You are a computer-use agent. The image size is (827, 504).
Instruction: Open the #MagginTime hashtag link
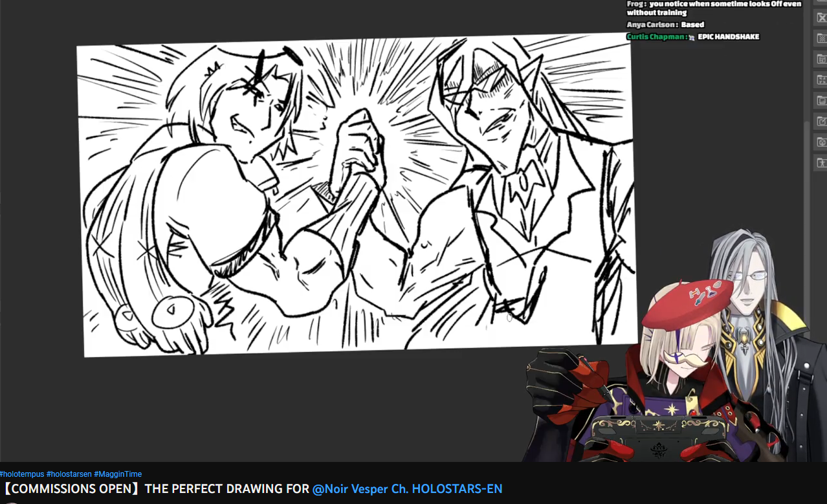point(118,474)
